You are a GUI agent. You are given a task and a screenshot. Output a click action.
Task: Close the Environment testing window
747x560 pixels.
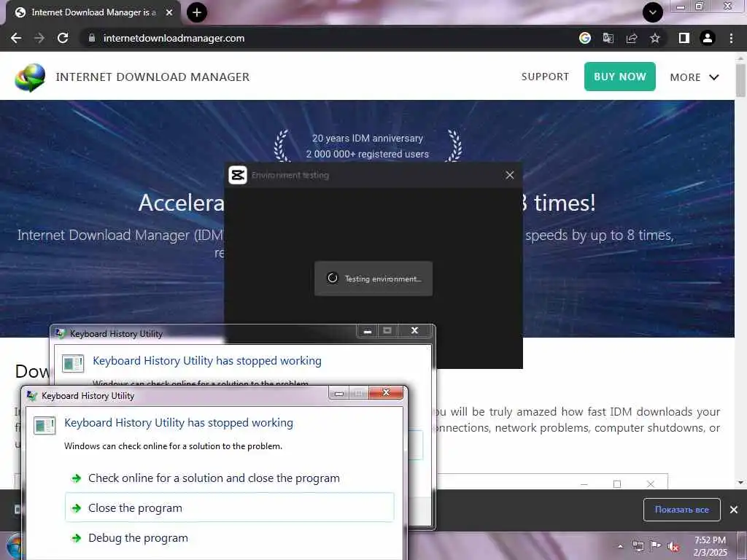[x=510, y=175]
